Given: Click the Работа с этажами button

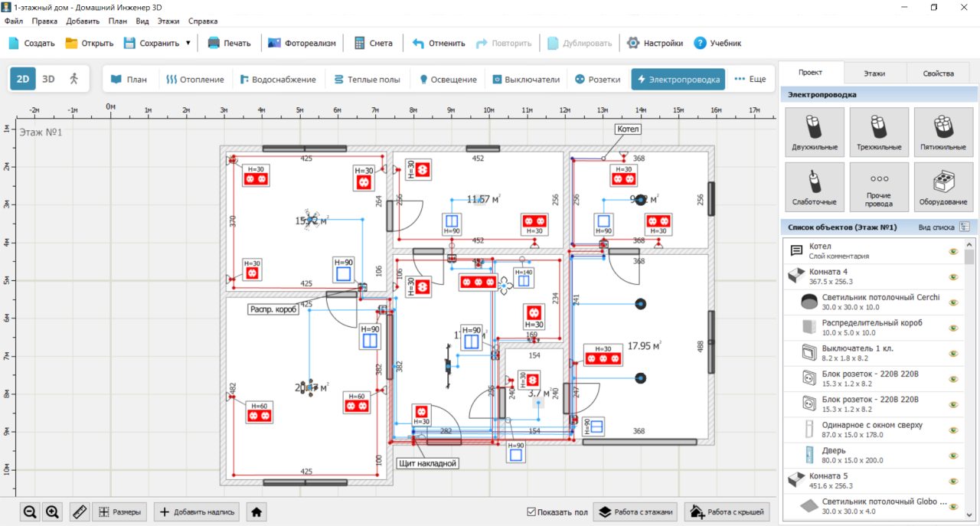Looking at the screenshot, I should pyautogui.click(x=635, y=512).
